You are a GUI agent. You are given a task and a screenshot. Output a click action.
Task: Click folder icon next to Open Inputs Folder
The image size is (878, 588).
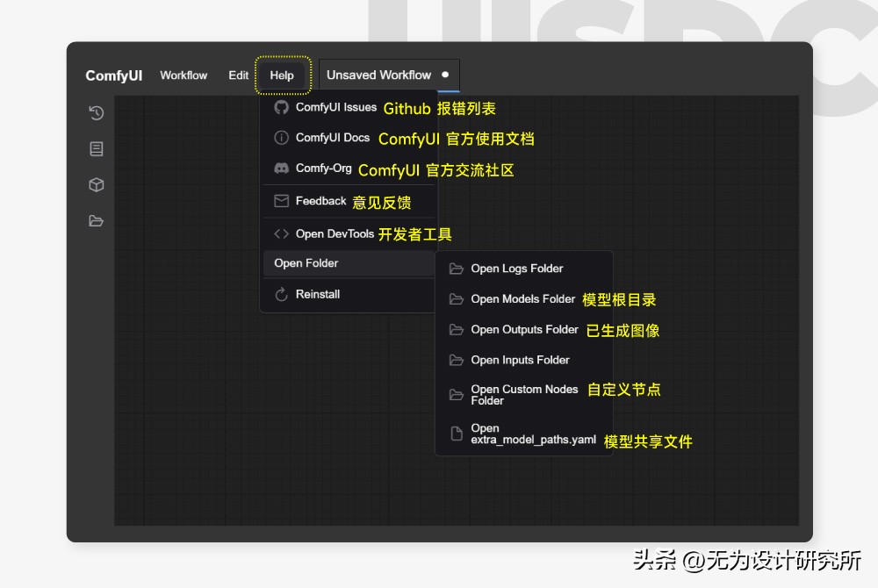tap(457, 361)
